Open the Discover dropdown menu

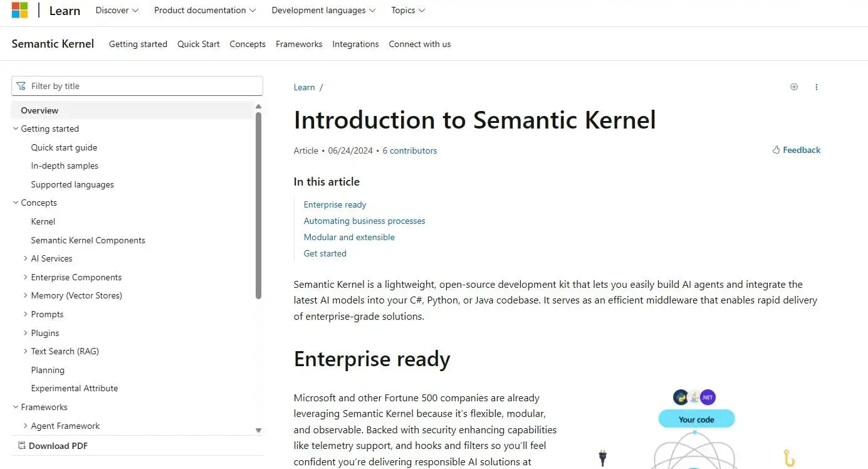point(117,10)
